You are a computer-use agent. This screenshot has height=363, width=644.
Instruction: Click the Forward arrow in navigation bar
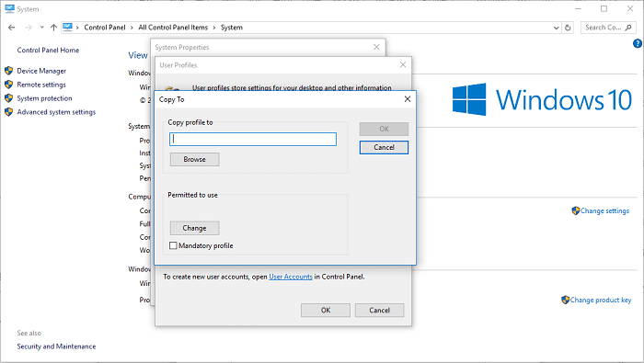click(x=29, y=28)
